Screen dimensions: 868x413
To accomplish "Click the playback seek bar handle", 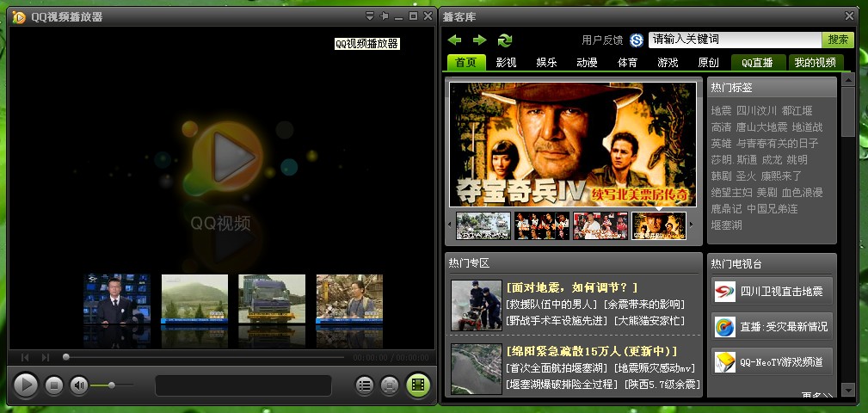I will 66,357.
